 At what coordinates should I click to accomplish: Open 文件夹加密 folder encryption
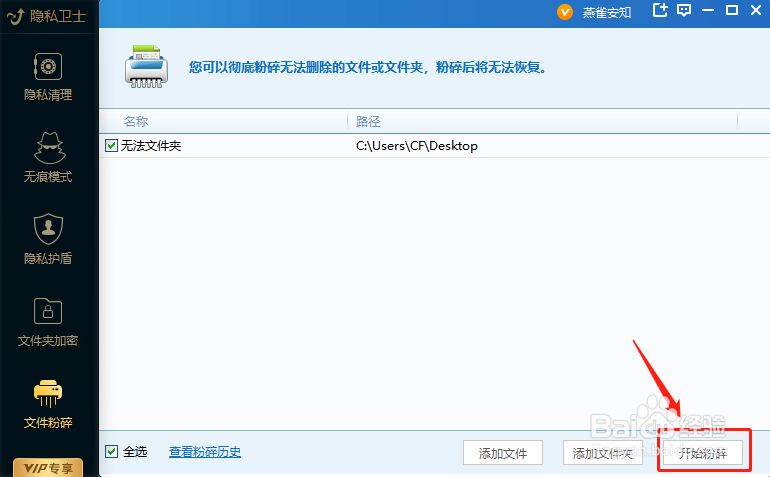pyautogui.click(x=48, y=322)
